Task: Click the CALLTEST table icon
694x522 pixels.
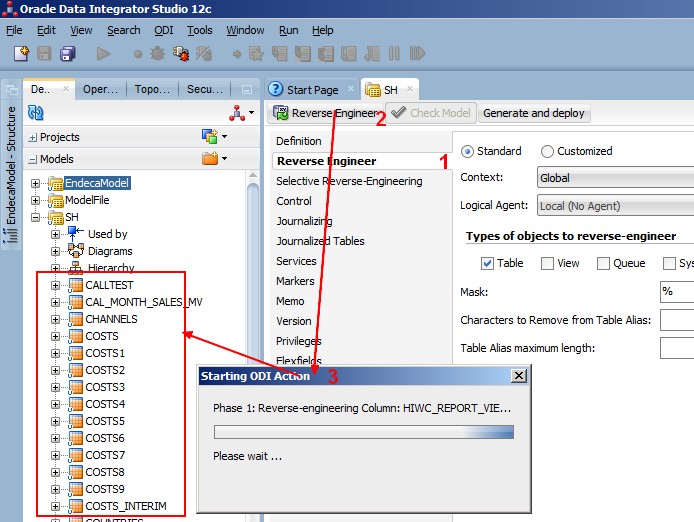Action: (x=76, y=285)
